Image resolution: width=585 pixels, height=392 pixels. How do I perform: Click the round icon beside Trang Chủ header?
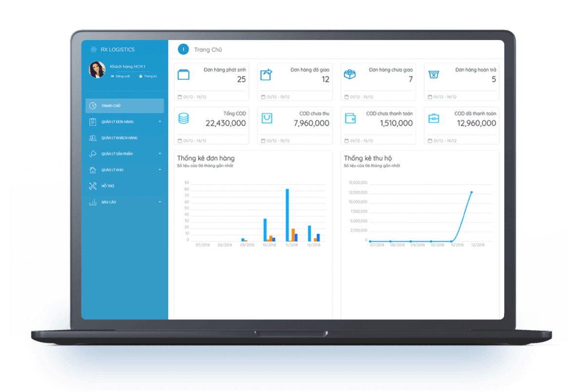(183, 49)
